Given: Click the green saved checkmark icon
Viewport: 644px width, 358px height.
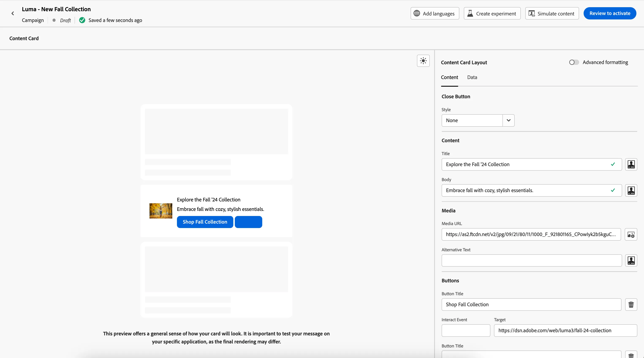Looking at the screenshot, I should (x=82, y=20).
